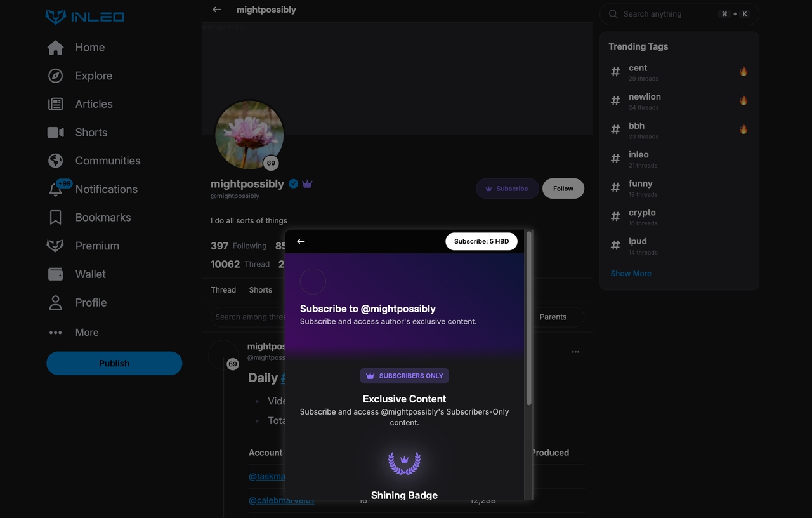The width and height of the screenshot is (812, 518).
Task: Check Notifications bell with +99 badge
Action: click(57, 189)
